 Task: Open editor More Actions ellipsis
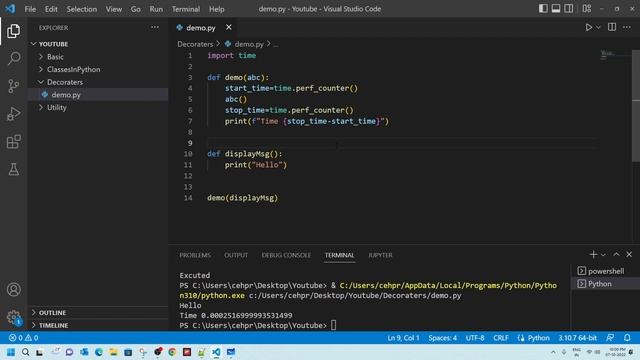pyautogui.click(x=627, y=27)
